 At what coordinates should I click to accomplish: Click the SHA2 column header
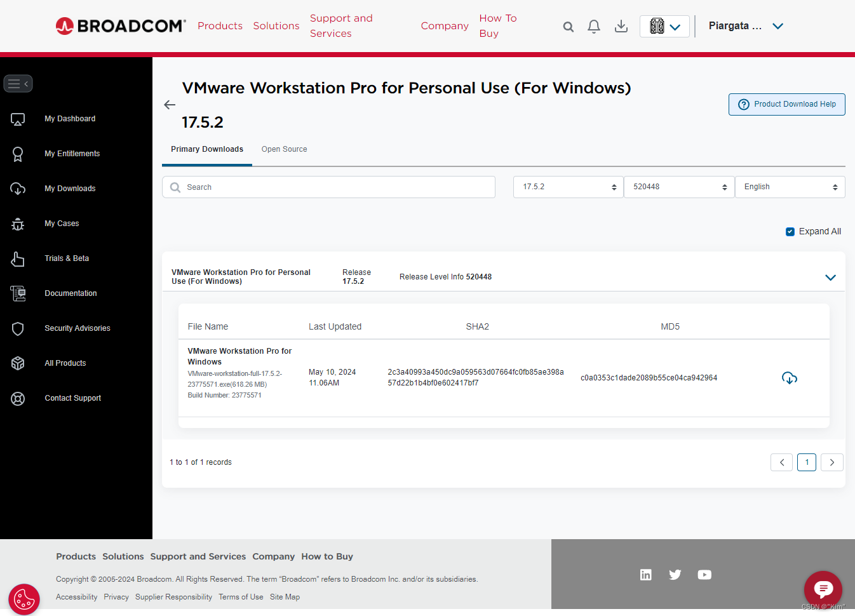click(x=478, y=326)
